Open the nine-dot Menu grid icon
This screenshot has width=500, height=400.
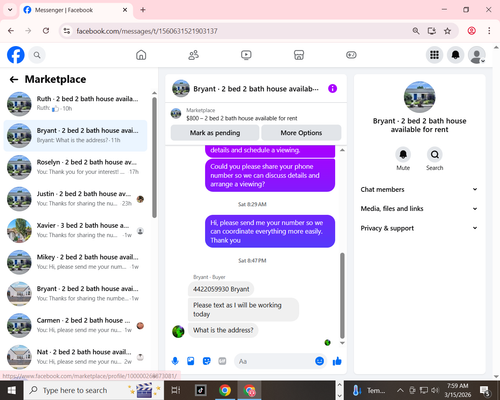[434, 55]
